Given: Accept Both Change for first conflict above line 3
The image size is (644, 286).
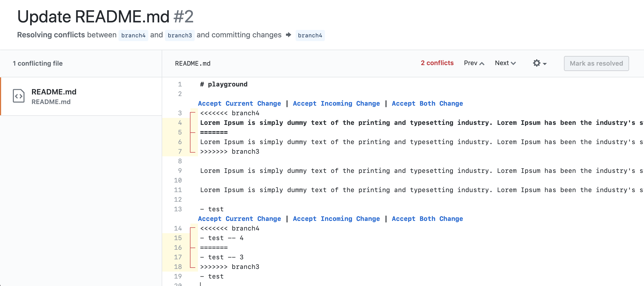Looking at the screenshot, I should 427,104.
